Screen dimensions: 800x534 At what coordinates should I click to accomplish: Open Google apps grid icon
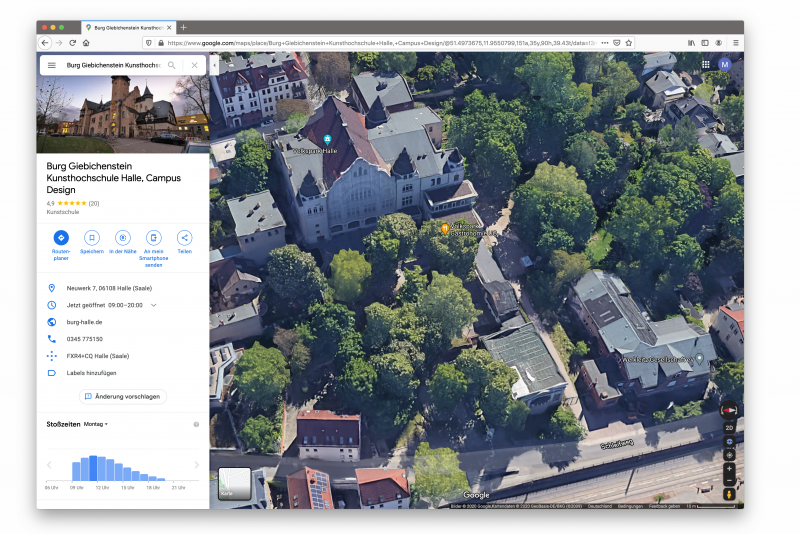coord(706,64)
